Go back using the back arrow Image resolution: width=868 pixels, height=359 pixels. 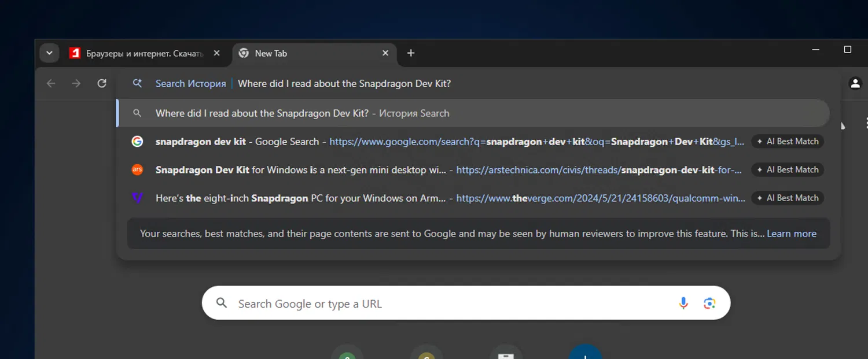pos(51,83)
